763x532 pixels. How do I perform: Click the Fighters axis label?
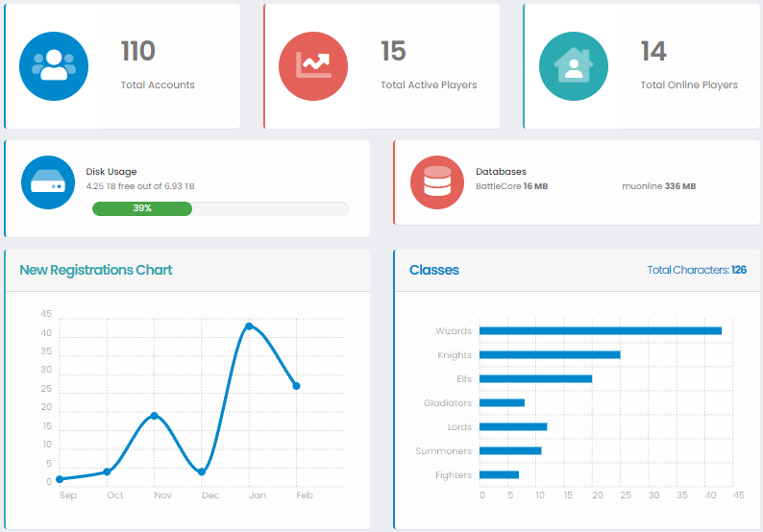point(454,475)
